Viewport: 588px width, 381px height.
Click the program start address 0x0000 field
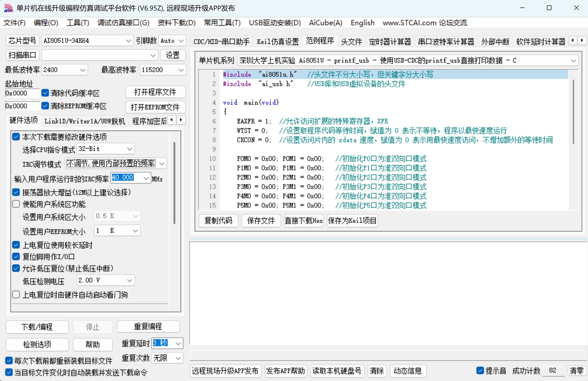22,93
